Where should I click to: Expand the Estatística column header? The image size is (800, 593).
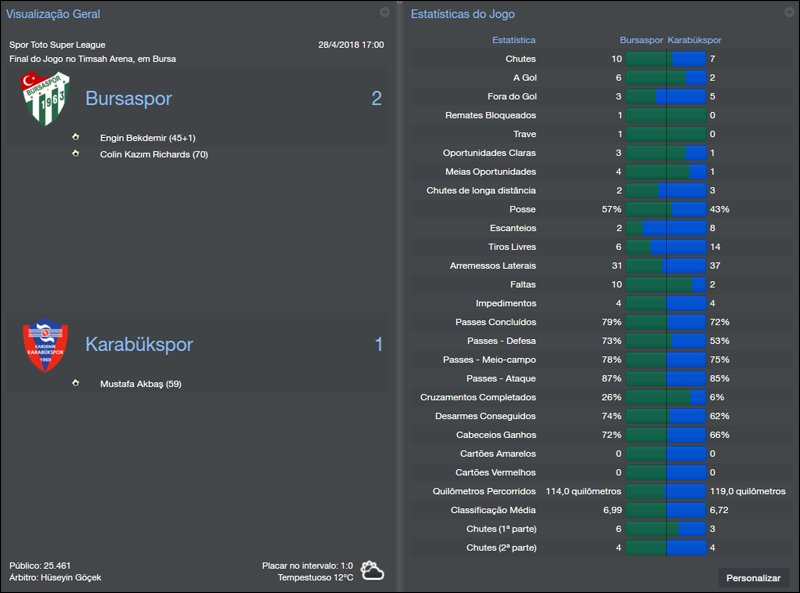(x=513, y=40)
